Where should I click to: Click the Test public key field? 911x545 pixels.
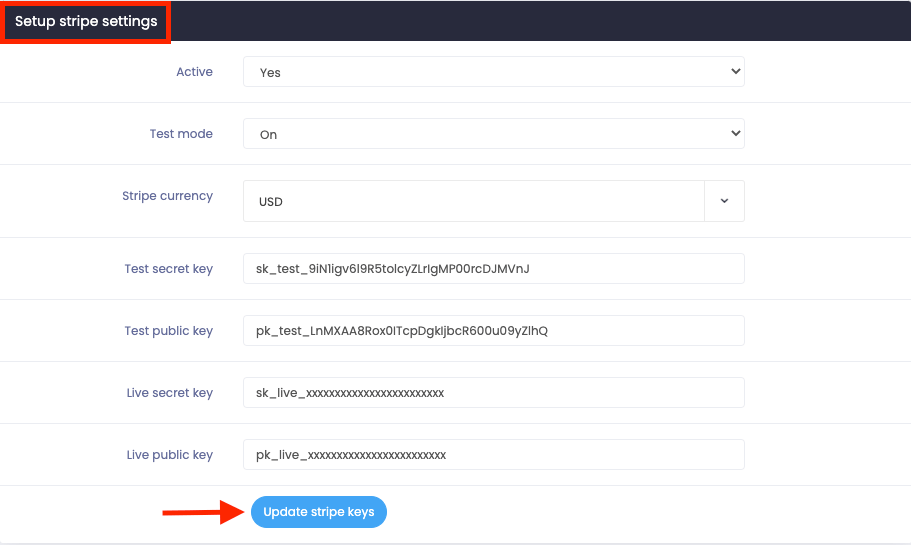(x=493, y=331)
